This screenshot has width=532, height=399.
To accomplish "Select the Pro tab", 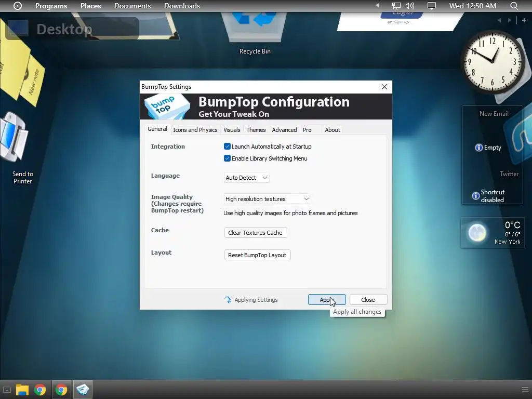I will (x=307, y=129).
